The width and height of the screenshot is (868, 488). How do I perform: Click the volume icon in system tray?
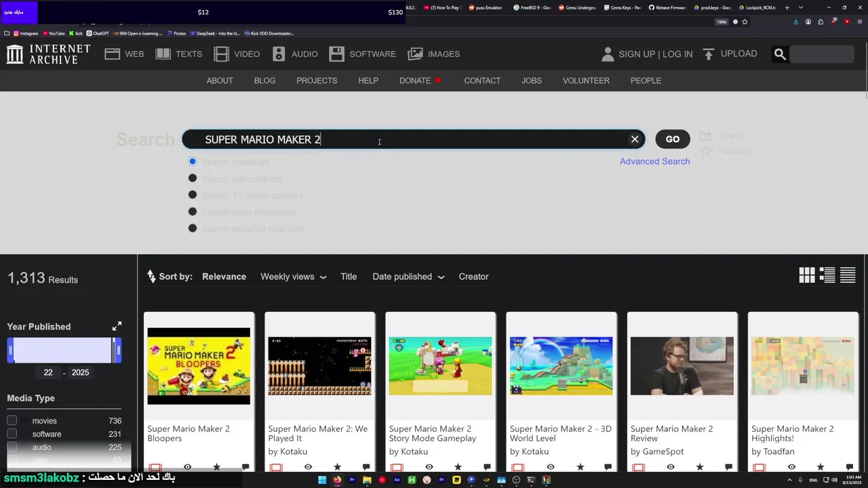835,480
